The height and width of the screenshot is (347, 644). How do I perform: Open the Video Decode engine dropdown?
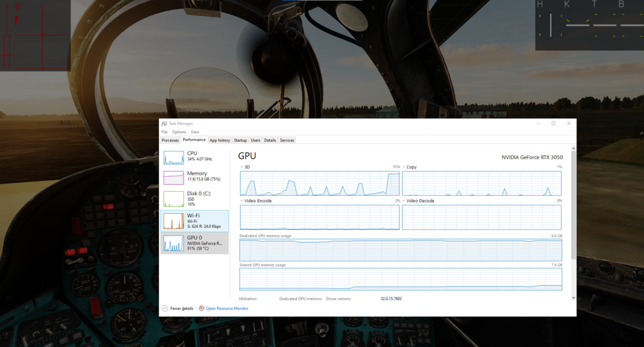(404, 201)
